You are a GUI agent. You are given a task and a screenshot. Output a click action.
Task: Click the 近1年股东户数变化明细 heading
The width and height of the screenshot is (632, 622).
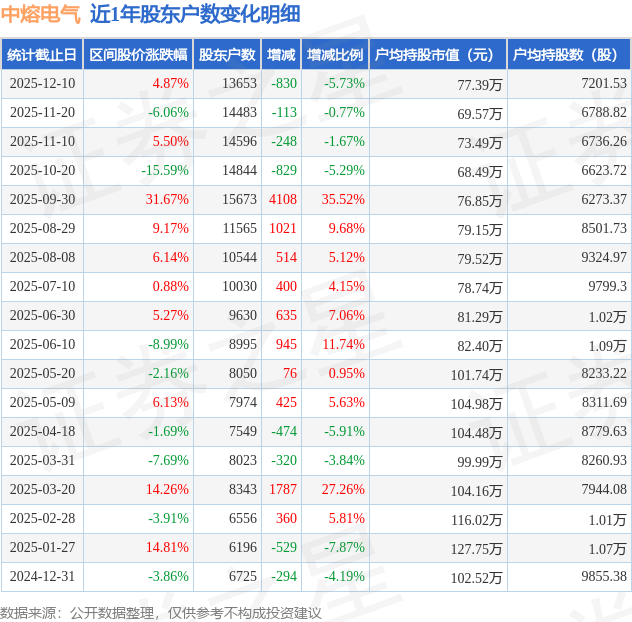(x=195, y=14)
